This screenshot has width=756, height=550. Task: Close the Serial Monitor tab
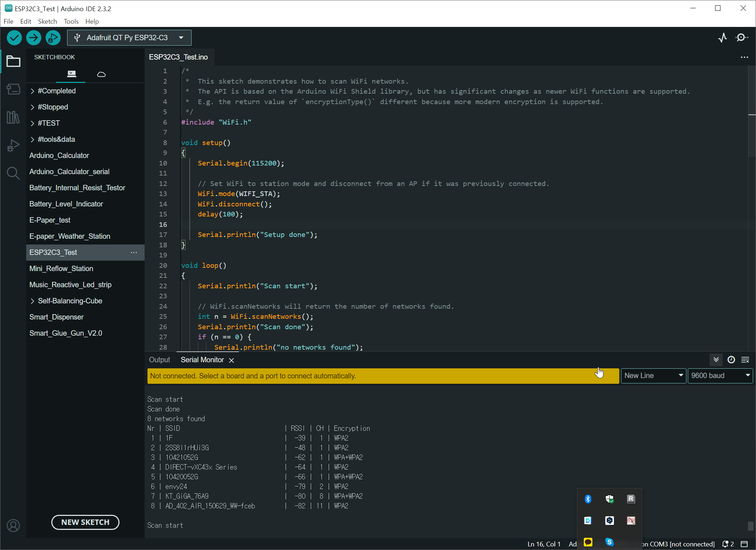pos(231,360)
